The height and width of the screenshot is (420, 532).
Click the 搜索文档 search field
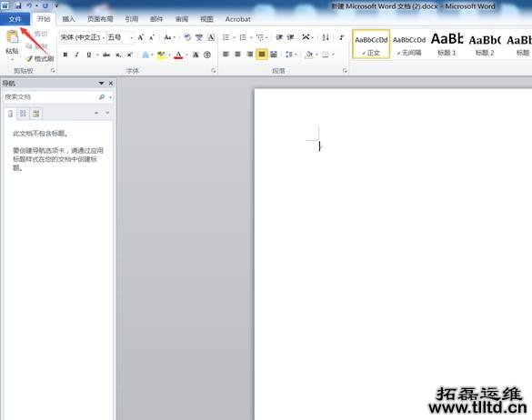pos(51,97)
